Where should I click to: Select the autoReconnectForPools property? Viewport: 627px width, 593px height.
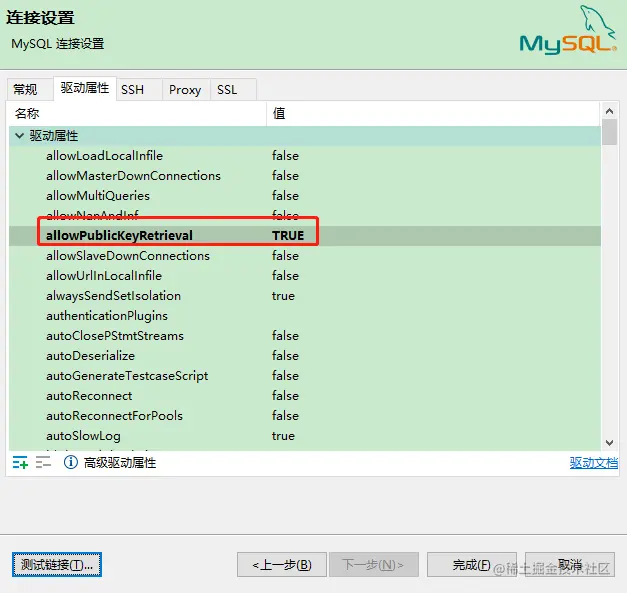point(114,416)
